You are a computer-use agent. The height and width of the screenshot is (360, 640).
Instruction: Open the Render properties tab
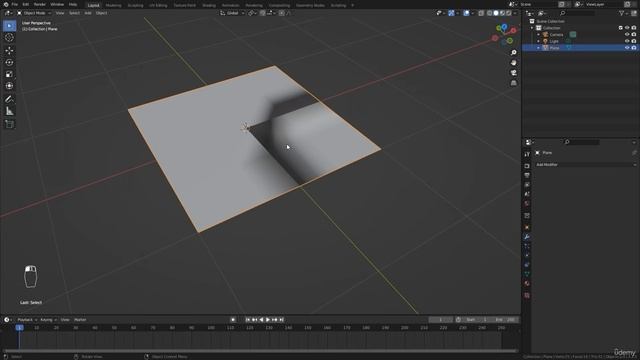tap(527, 166)
